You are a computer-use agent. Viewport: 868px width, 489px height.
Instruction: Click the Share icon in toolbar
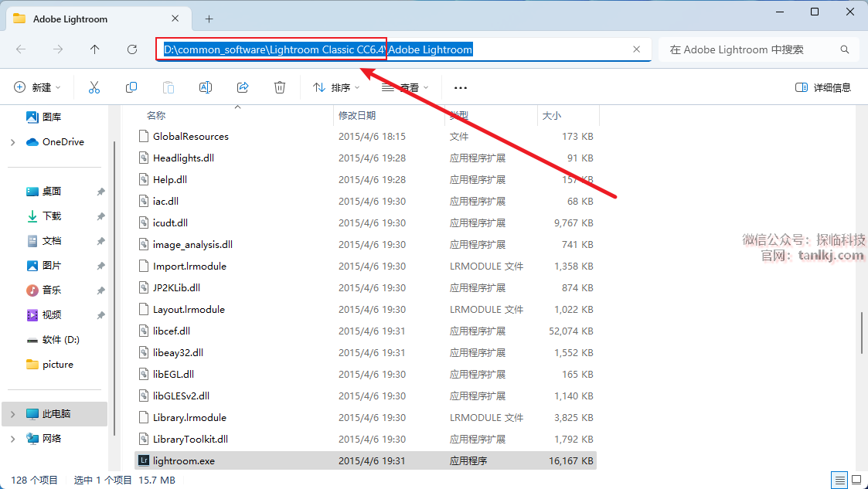243,87
